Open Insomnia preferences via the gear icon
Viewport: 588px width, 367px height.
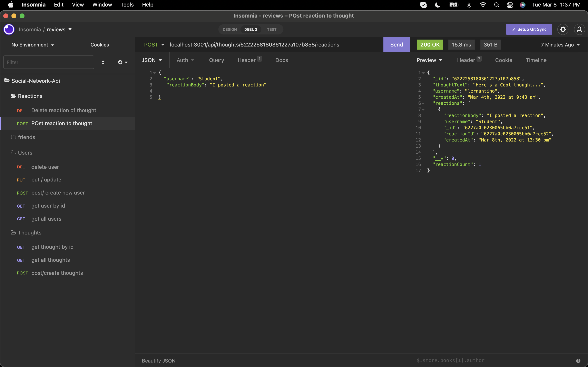coord(563,29)
